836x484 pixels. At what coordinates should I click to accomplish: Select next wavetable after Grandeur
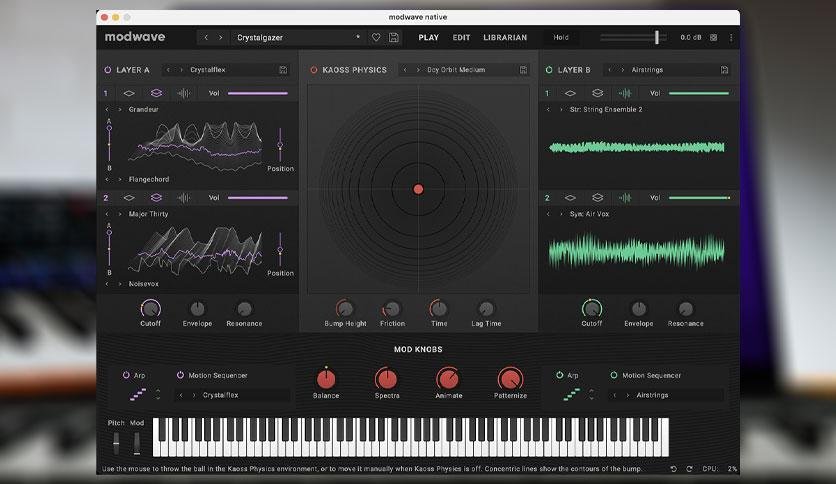[120, 109]
